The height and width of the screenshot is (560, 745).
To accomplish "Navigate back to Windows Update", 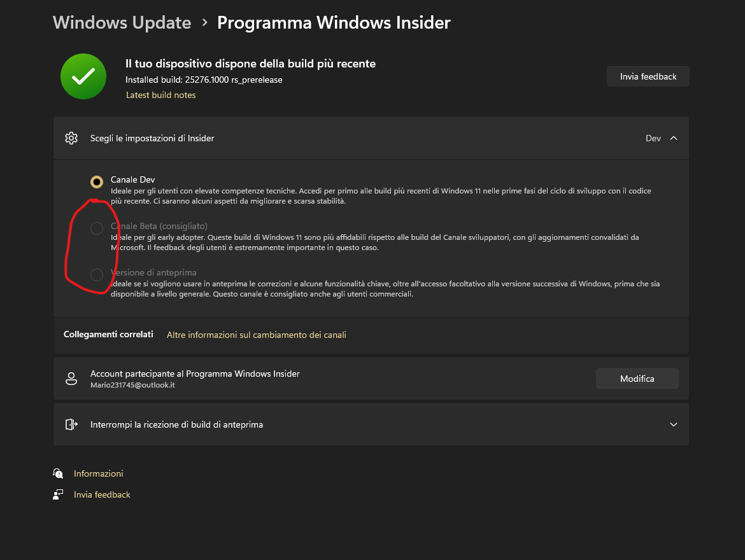I will pos(122,22).
